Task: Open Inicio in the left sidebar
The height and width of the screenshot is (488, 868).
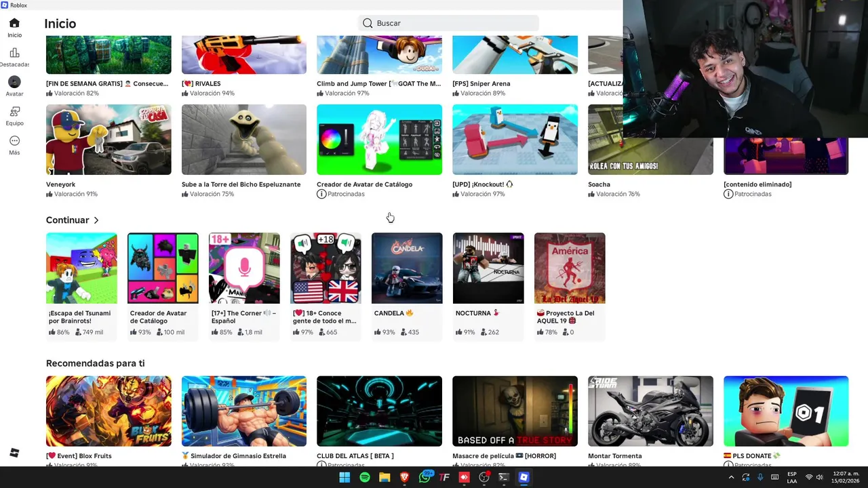Action: (x=14, y=28)
